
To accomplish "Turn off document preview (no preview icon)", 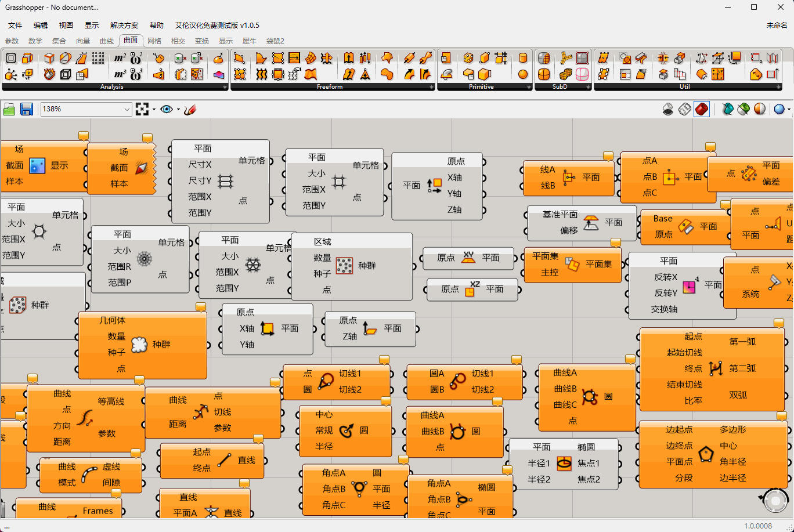I will (x=668, y=109).
